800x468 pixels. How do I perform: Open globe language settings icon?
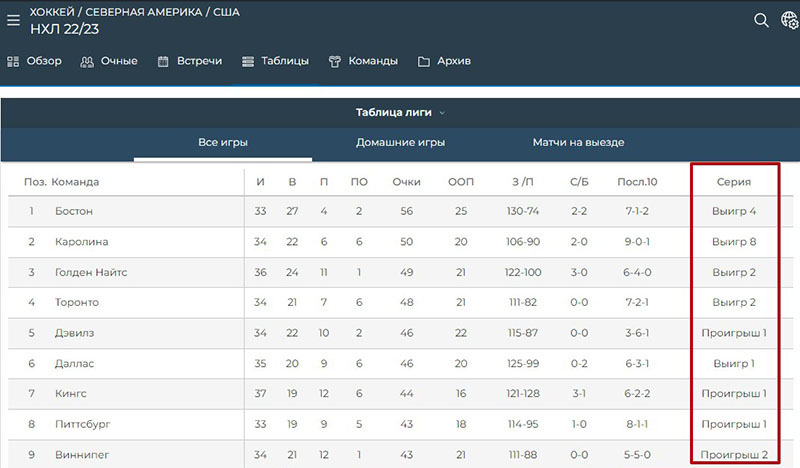(x=788, y=21)
